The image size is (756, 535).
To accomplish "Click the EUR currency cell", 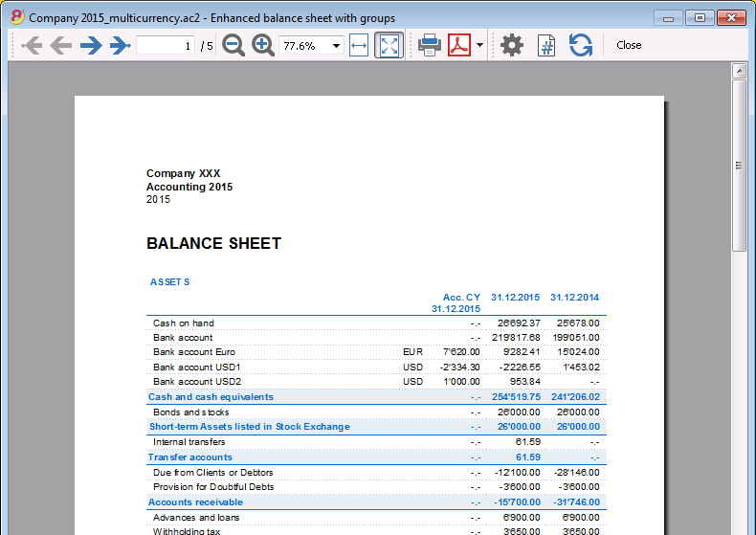I will pos(412,352).
